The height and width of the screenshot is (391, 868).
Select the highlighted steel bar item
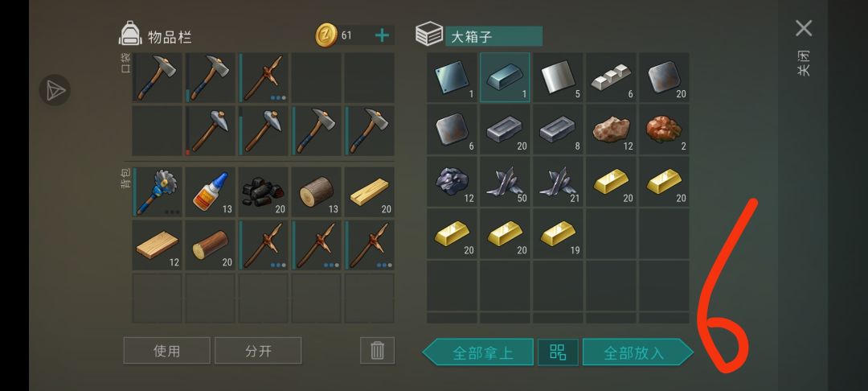[505, 77]
